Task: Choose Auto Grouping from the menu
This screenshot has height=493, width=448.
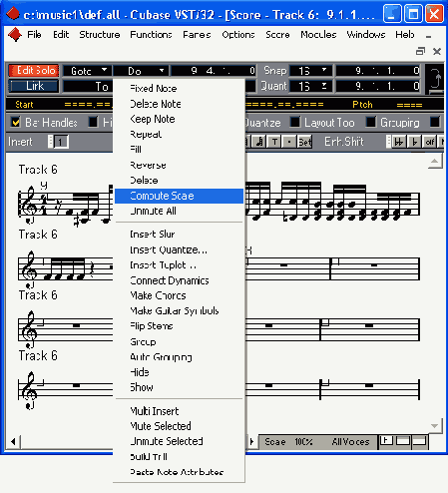Action: pyautogui.click(x=179, y=357)
